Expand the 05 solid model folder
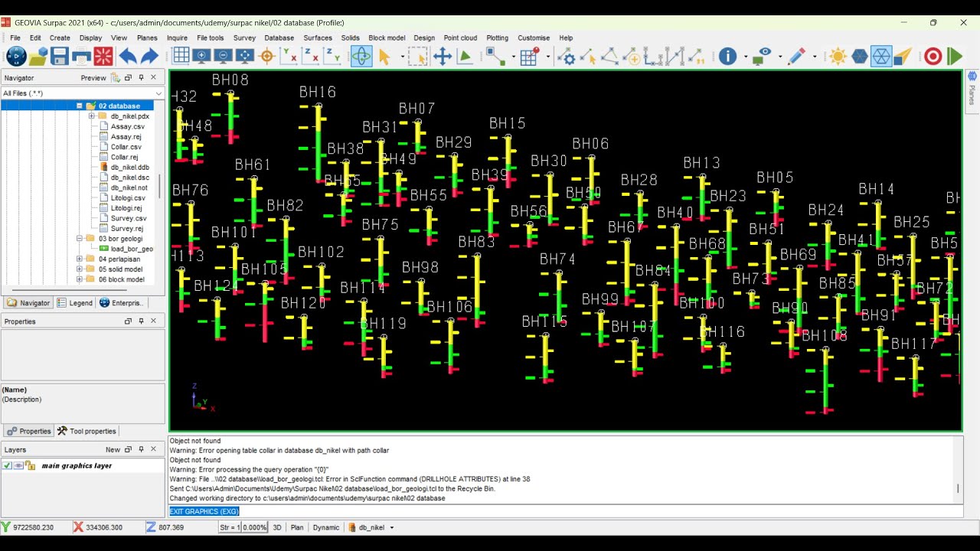Screen dimensions: 980x551 click(x=79, y=269)
